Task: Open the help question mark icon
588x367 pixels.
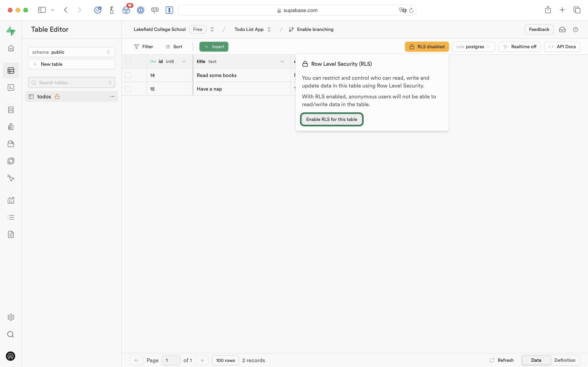Action: (x=575, y=29)
